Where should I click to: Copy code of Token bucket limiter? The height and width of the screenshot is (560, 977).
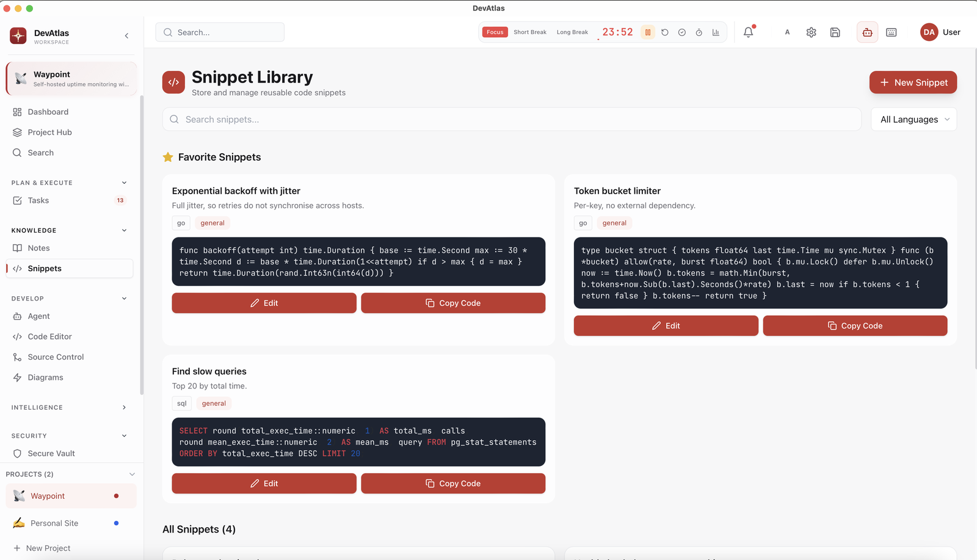click(855, 325)
